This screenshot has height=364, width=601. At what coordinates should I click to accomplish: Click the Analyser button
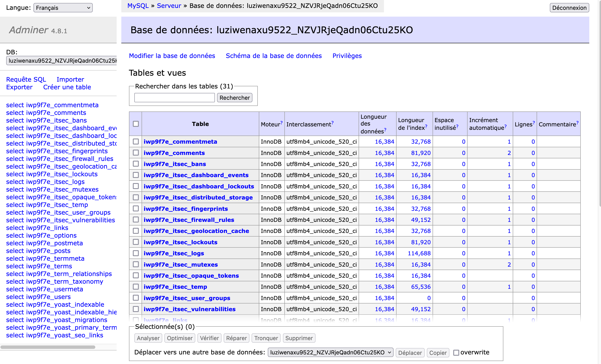point(148,338)
